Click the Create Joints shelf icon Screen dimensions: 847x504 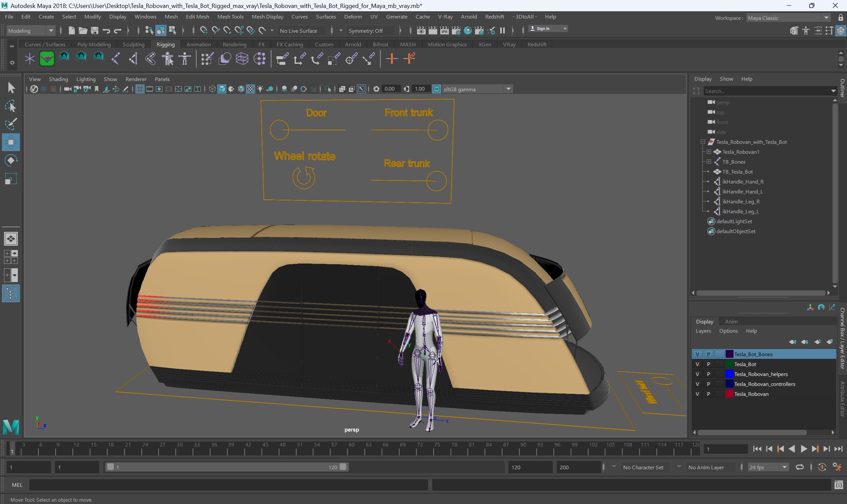point(116,59)
